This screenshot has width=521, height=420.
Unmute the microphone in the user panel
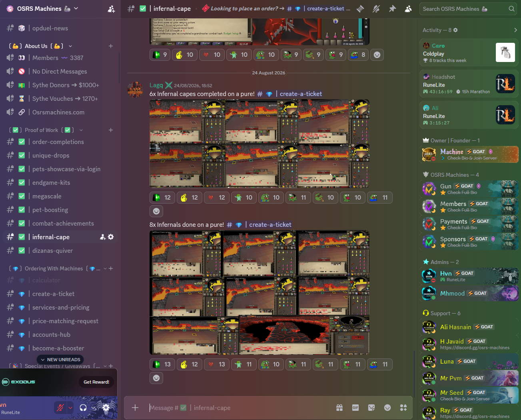60,408
